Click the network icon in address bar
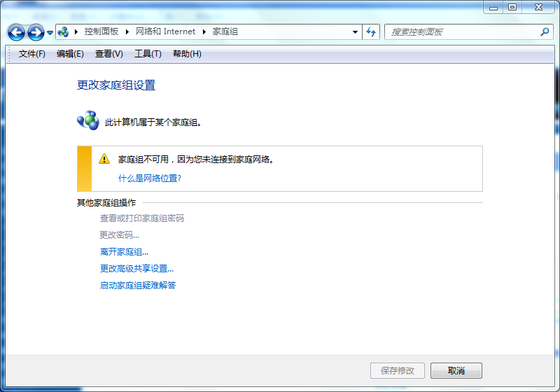The image size is (560, 392). pyautogui.click(x=63, y=32)
